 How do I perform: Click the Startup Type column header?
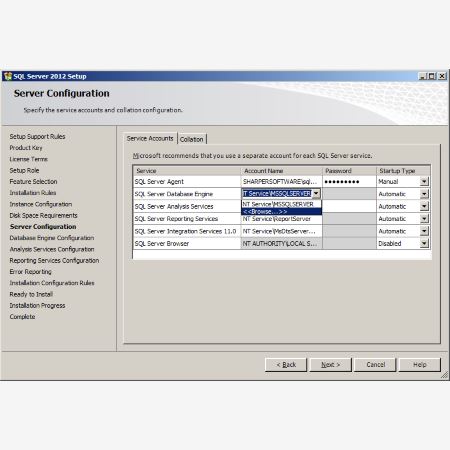coord(403,171)
